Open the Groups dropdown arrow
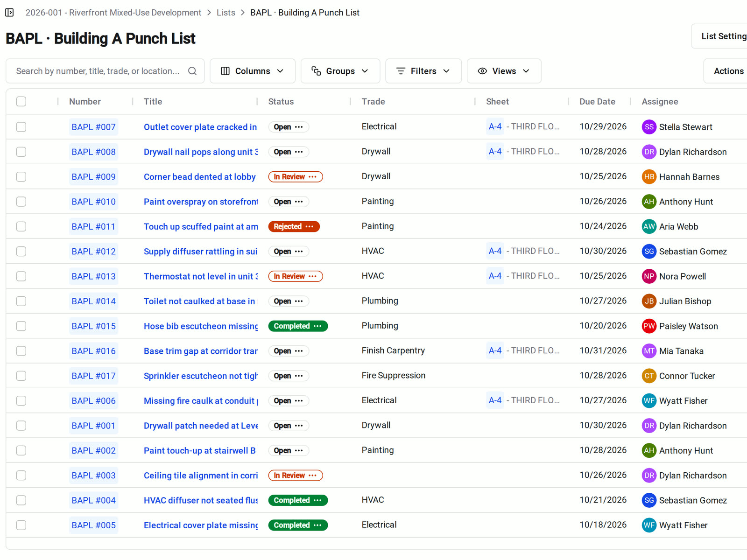This screenshot has width=747, height=560. click(365, 71)
